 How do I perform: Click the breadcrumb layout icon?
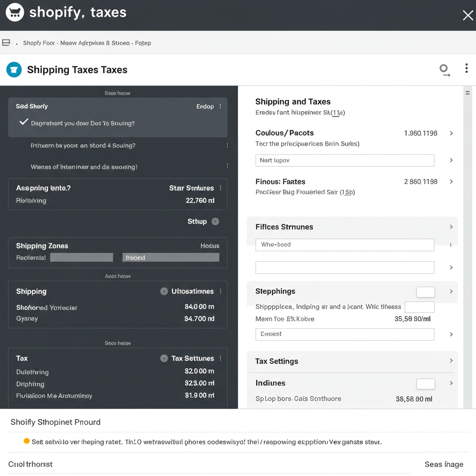pyautogui.click(x=6, y=42)
